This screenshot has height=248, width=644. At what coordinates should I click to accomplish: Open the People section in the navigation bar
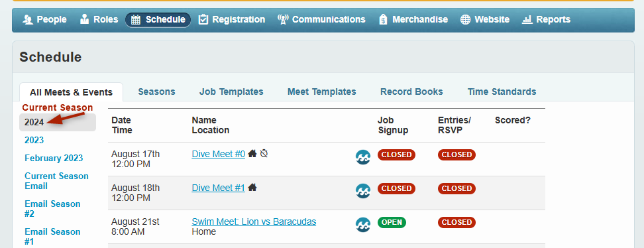pos(44,19)
